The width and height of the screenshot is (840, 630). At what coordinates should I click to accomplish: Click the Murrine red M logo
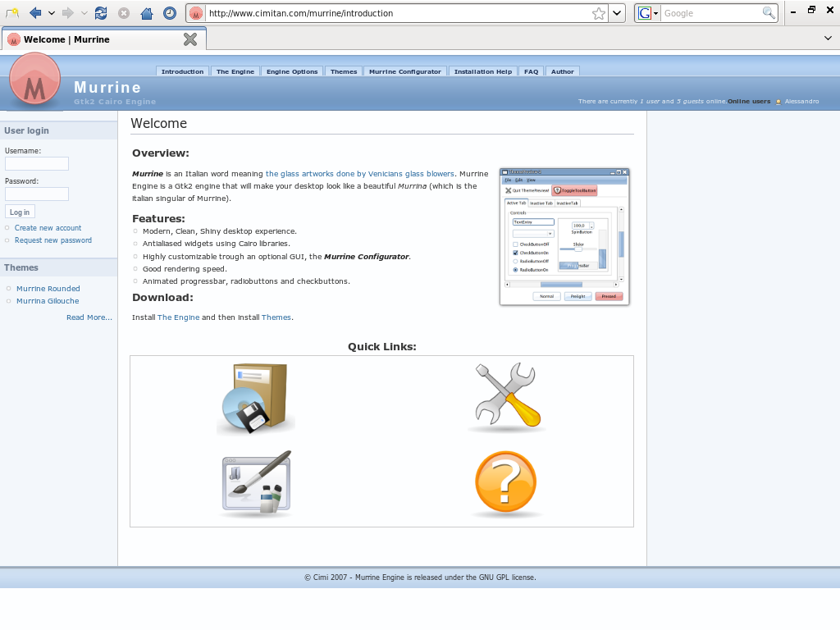pos(34,79)
